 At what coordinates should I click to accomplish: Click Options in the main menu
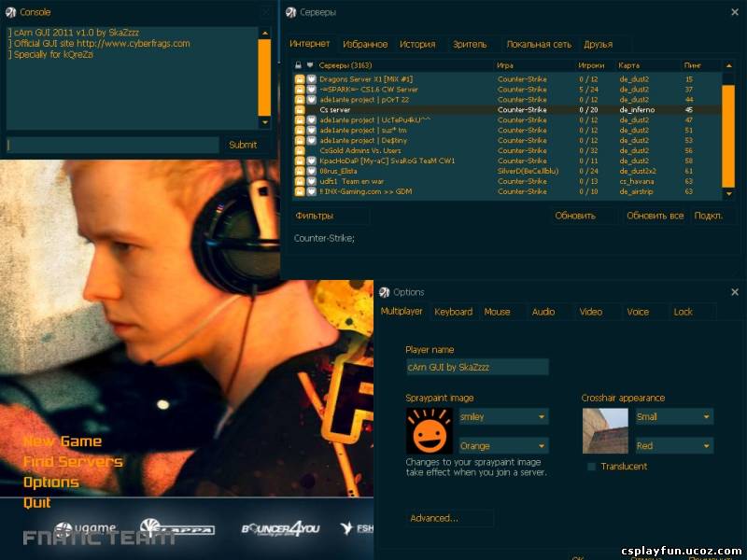click(51, 482)
